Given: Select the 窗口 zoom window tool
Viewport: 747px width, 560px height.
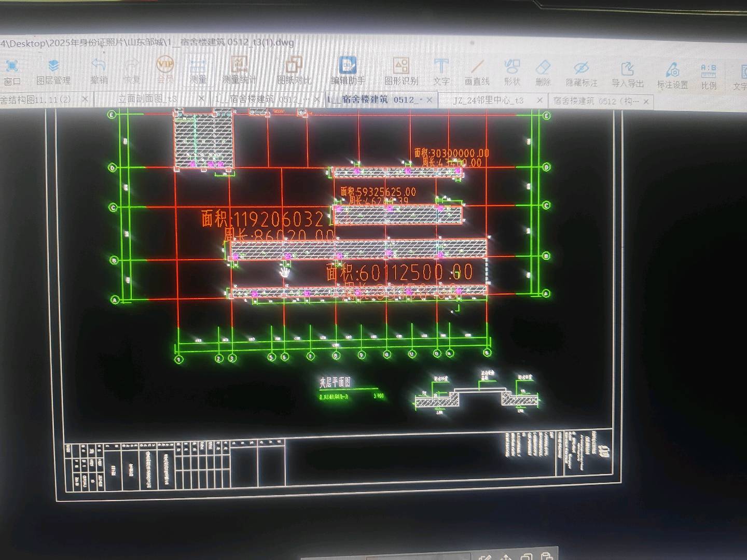Looking at the screenshot, I should (x=12, y=72).
